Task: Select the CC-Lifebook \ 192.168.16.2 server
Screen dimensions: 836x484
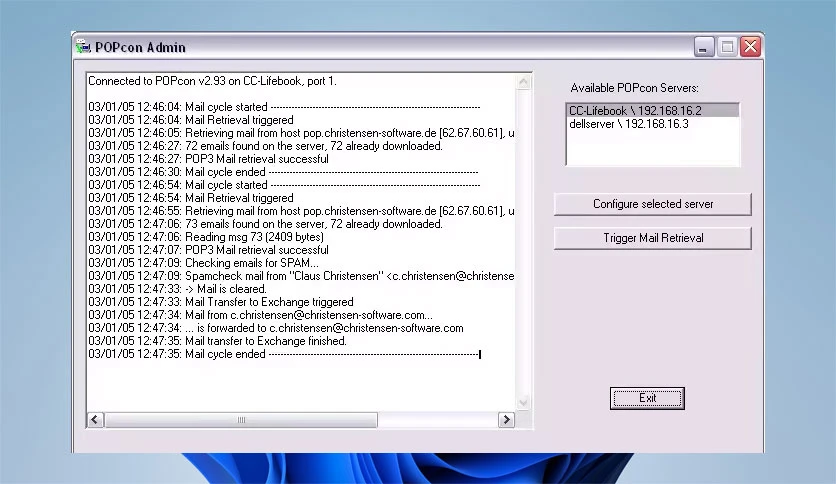Action: coord(653,111)
